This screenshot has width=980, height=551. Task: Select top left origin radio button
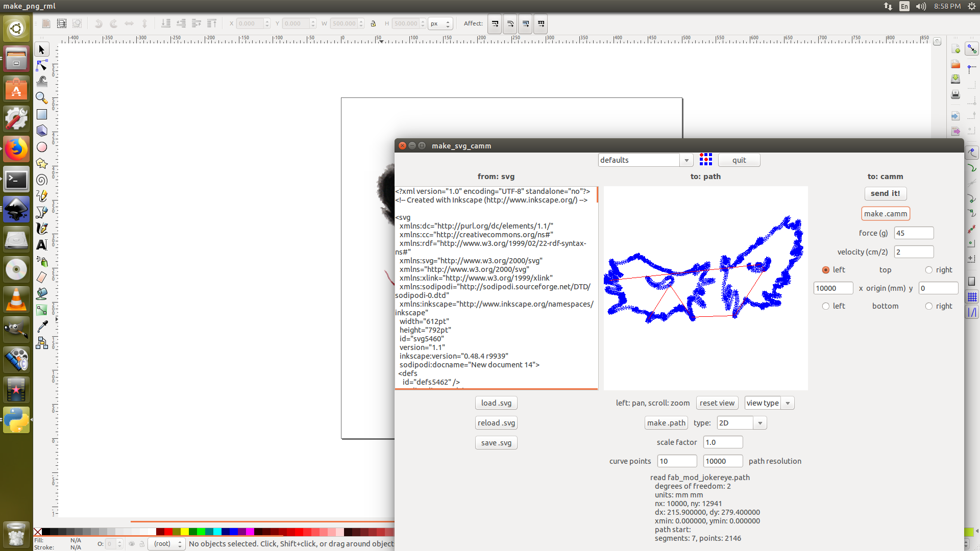pos(825,270)
